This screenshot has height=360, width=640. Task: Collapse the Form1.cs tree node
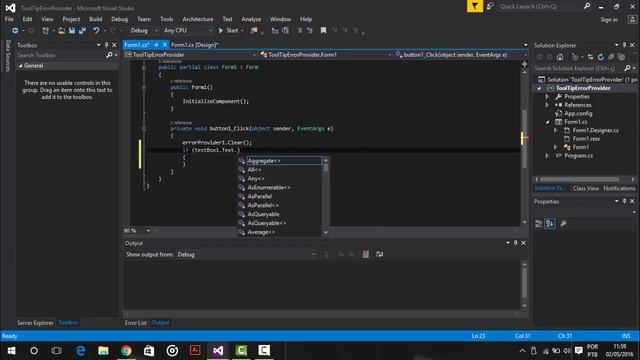(x=547, y=122)
